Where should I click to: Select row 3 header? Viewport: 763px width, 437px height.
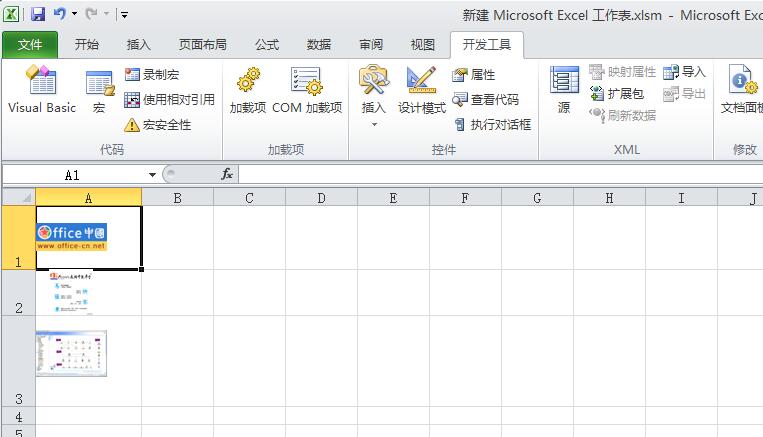tap(18, 361)
